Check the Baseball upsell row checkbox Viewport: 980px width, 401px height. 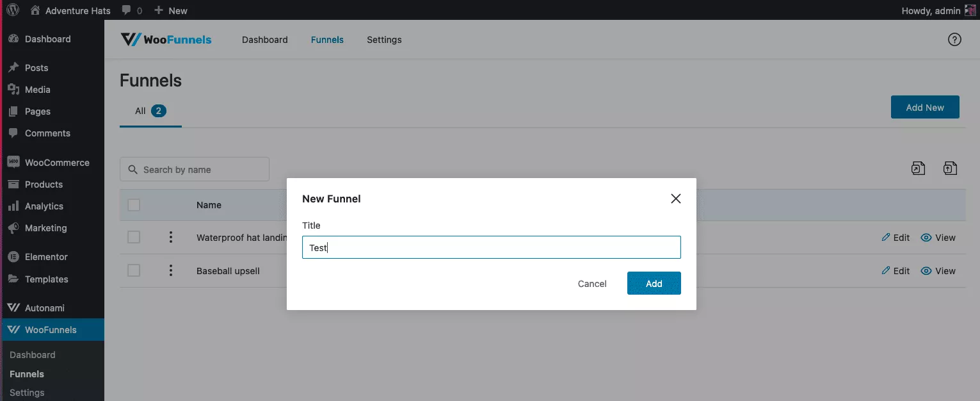pos(134,270)
